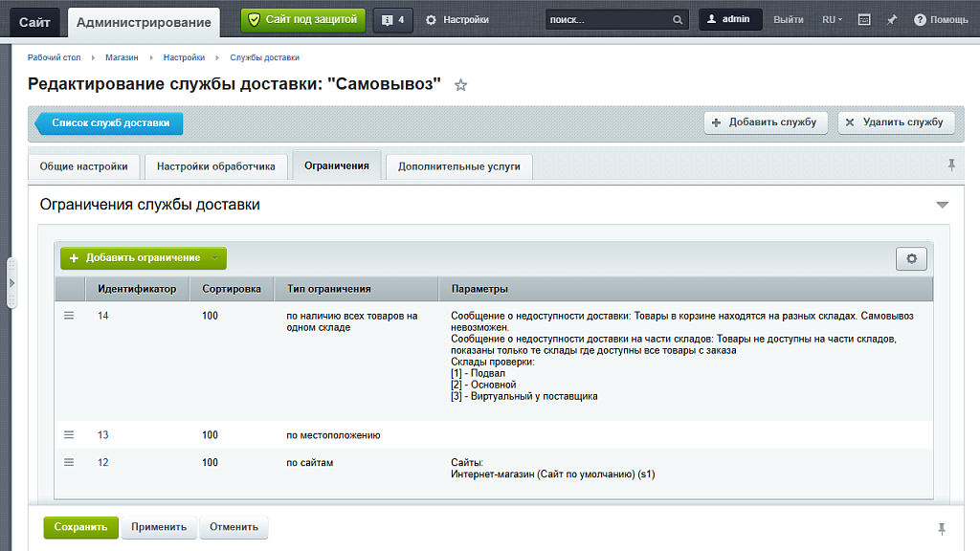Viewport: 980px width, 551px height.
Task: Collapse the delivery restrictions section
Action: (942, 205)
